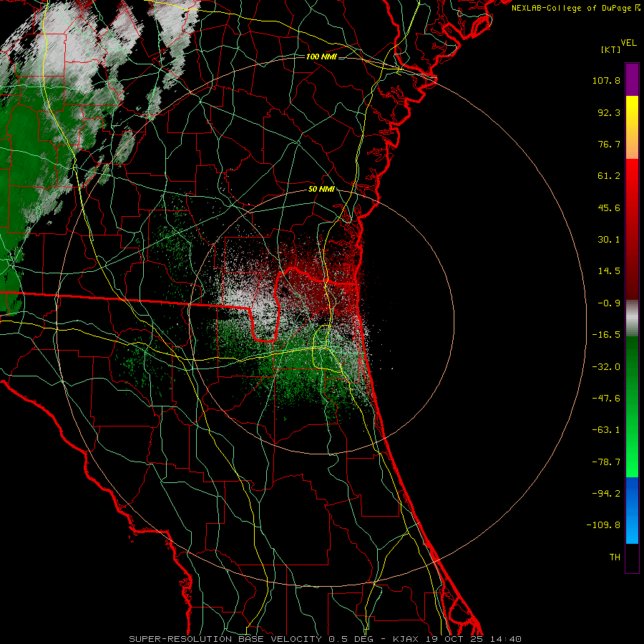Click the 50 NMI range ring label
The width and height of the screenshot is (644, 644).
[321, 190]
